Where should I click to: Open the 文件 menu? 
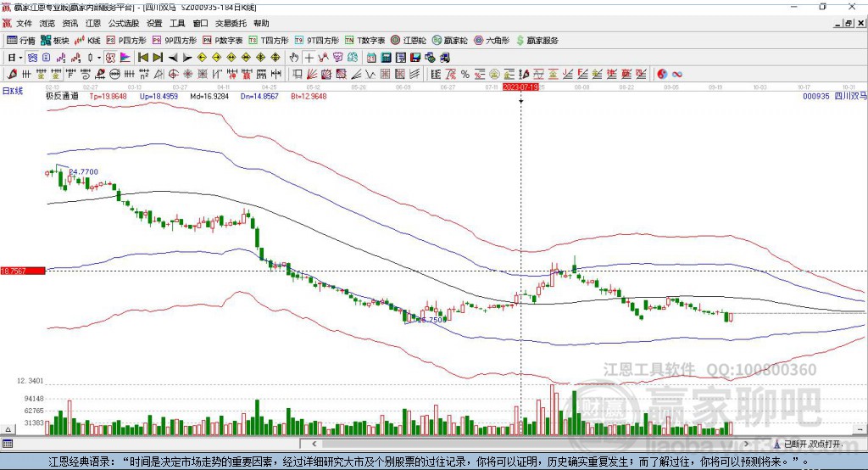pyautogui.click(x=25, y=24)
